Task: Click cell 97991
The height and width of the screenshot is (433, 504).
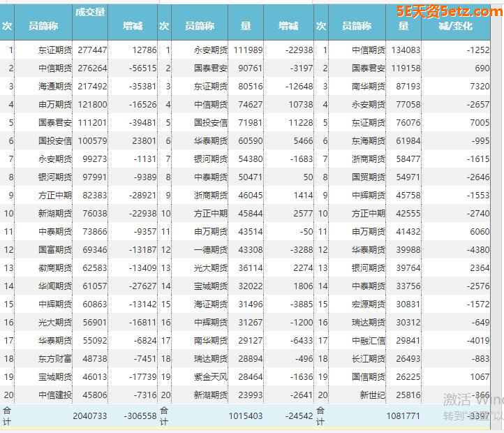Action: 94,177
